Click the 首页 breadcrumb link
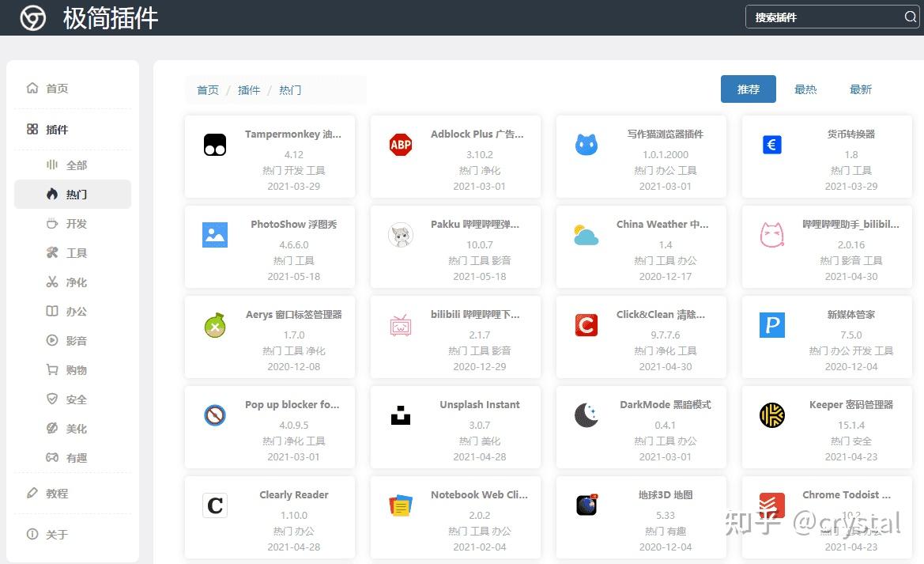The image size is (924, 564). [x=207, y=89]
